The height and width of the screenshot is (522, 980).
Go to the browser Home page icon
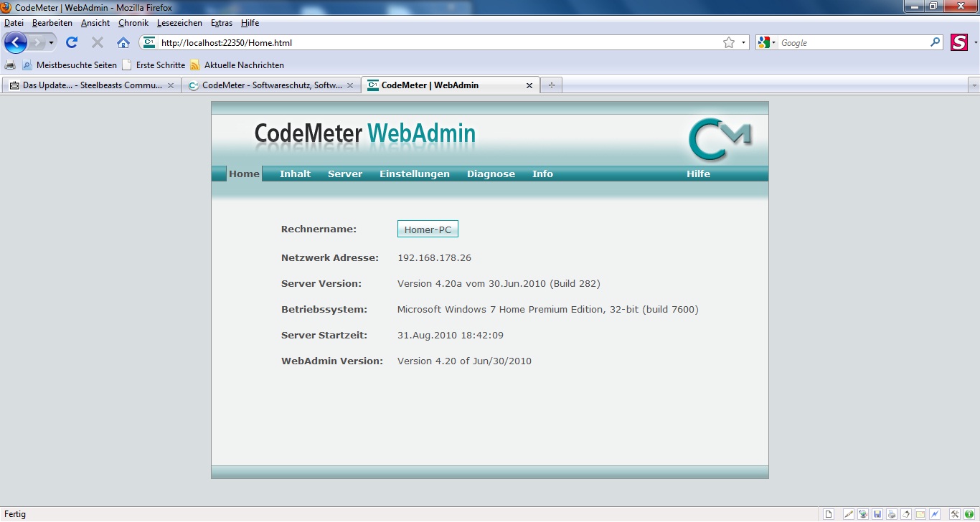tap(123, 42)
